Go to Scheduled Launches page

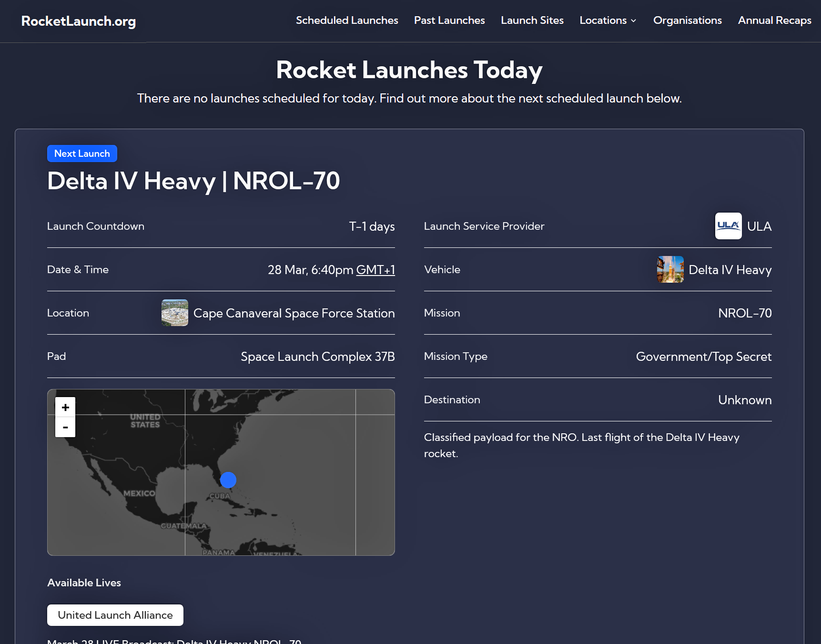pyautogui.click(x=347, y=20)
